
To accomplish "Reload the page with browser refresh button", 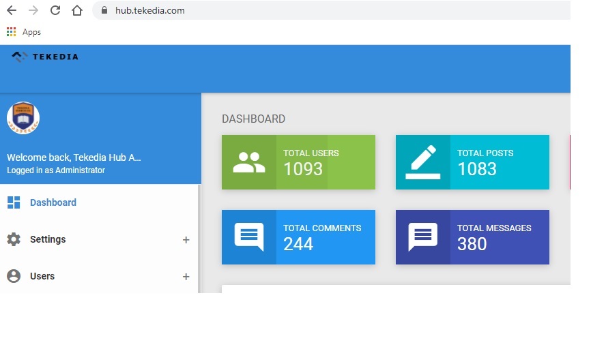I will point(55,10).
